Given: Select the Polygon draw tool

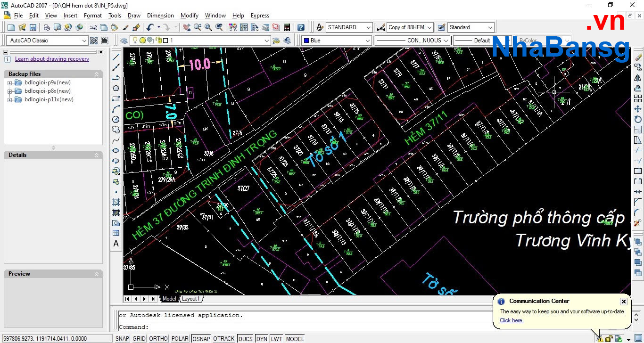Looking at the screenshot, I should point(116,88).
